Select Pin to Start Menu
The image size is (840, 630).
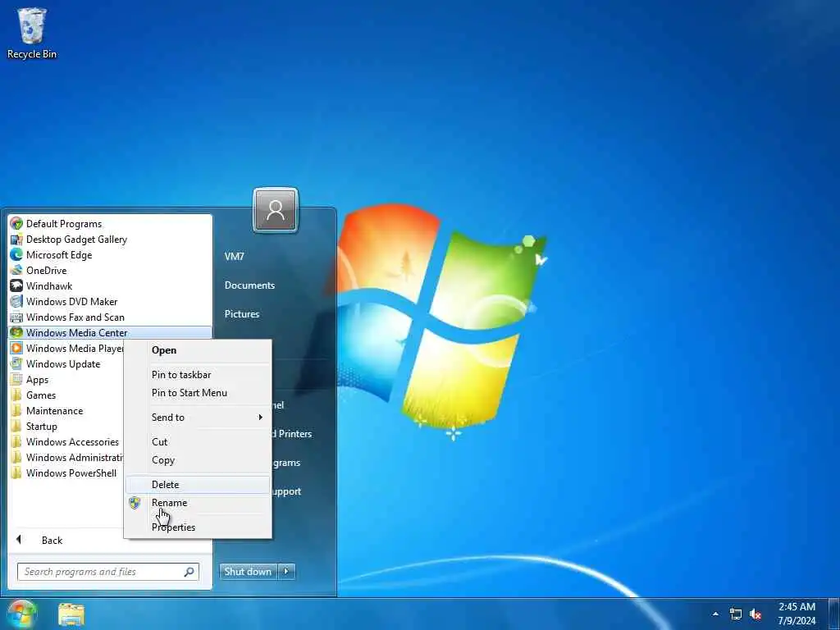coord(198,393)
